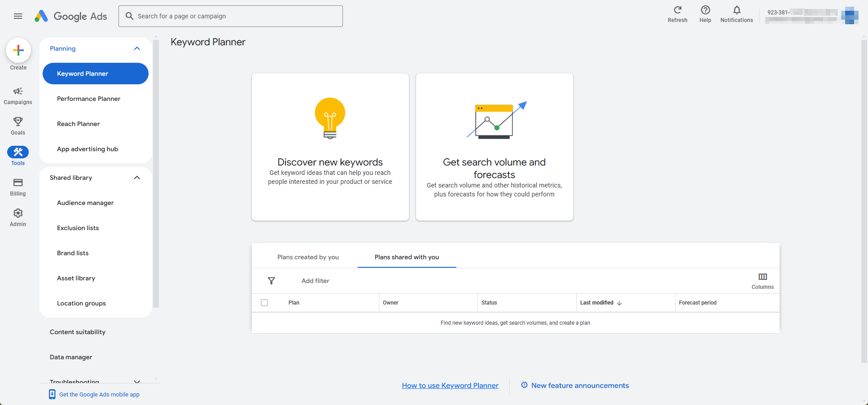The image size is (868, 405).
Task: Open Get search volume and forecasts card
Action: tap(495, 147)
